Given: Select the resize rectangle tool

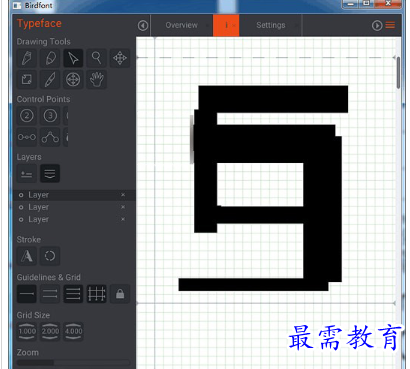Looking at the screenshot, I should 27,79.
